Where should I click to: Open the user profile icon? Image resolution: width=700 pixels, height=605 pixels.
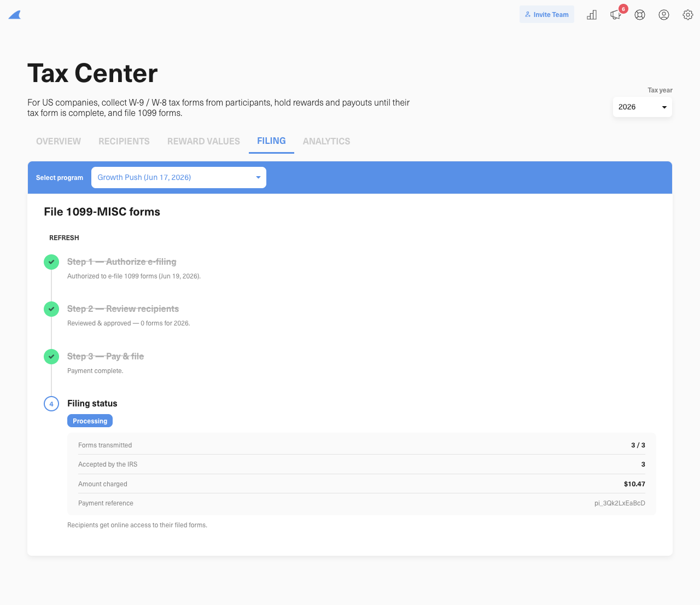[664, 15]
